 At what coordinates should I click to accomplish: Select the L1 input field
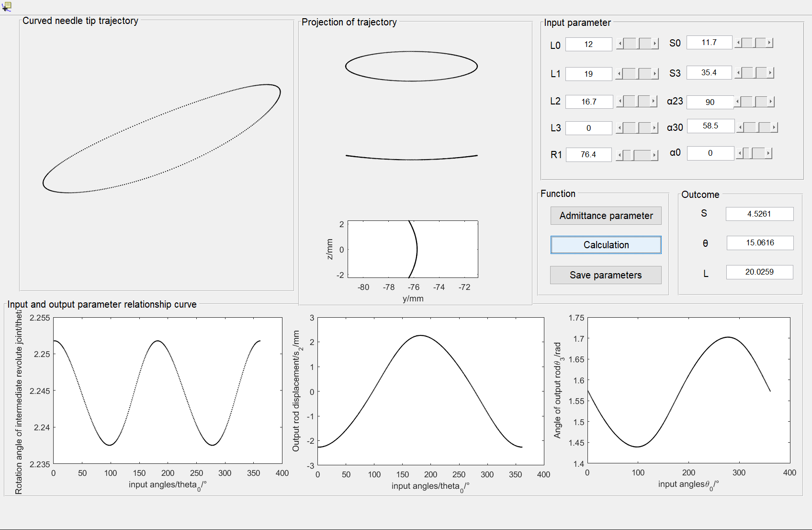588,74
